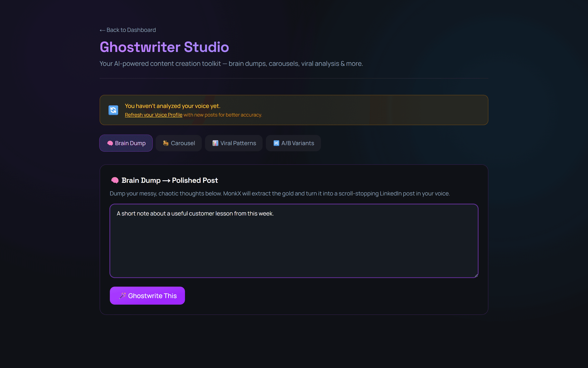Click the 'Dump your messy, chaotic thoughts' description
Screen dimensions: 588x368
click(x=280, y=193)
